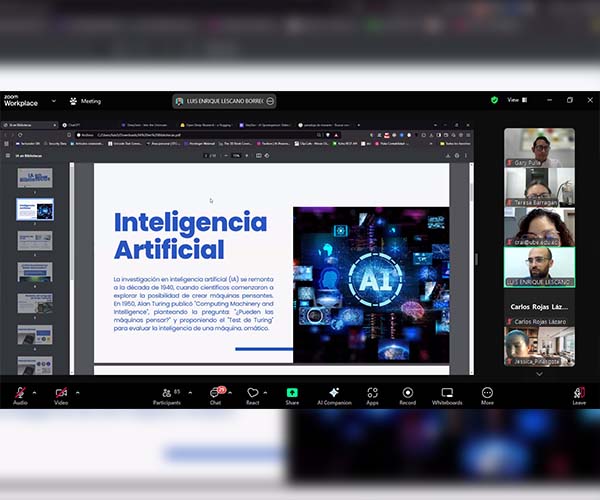Print the PDF document
Viewport: 600px width, 500px height.
tap(457, 156)
